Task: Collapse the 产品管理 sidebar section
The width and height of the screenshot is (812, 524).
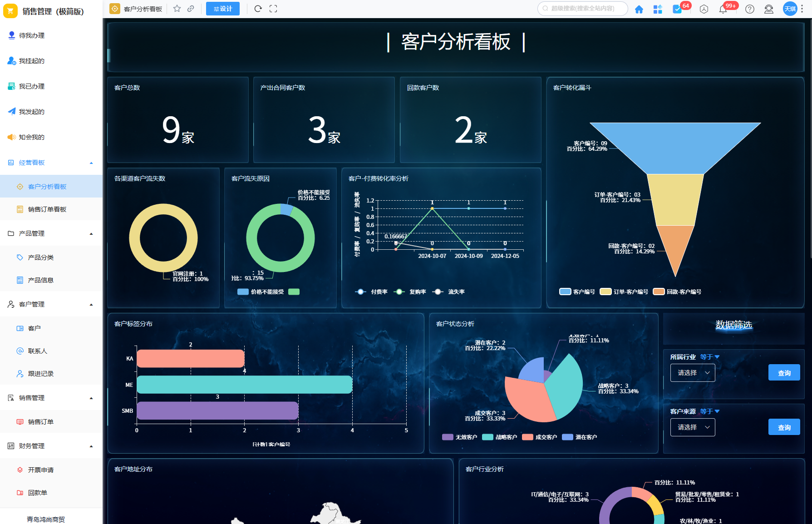Action: [91, 234]
